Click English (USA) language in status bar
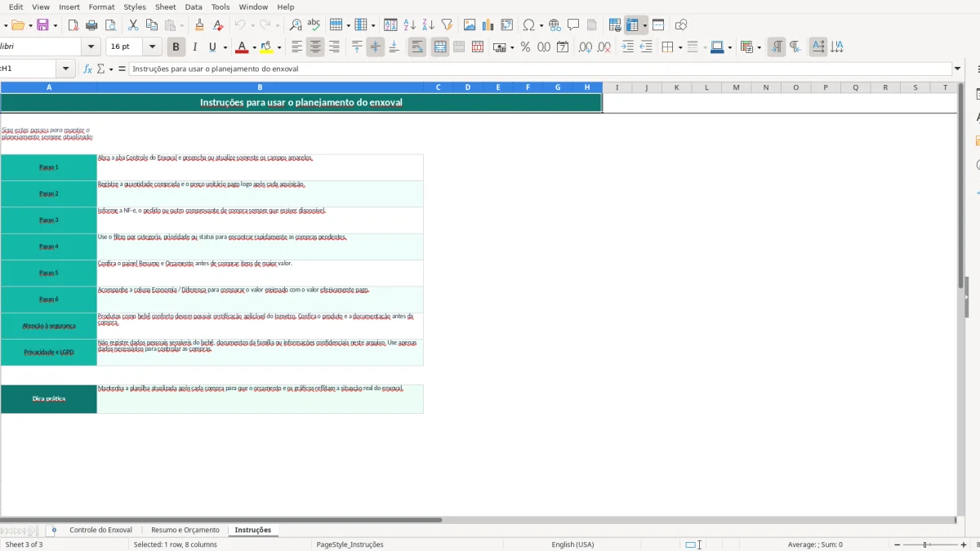This screenshot has height=551, width=980. coord(572,544)
